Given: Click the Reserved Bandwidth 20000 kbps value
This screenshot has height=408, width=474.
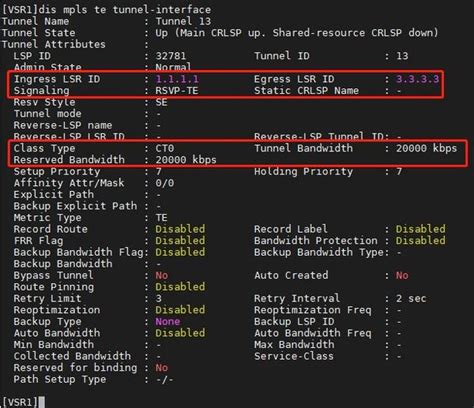Looking at the screenshot, I should (186, 160).
